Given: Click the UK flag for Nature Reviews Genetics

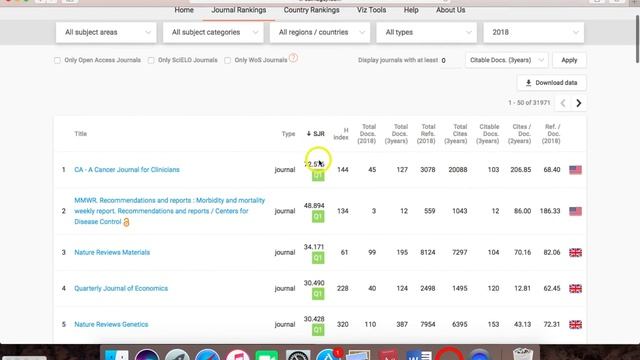Looking at the screenshot, I should pyautogui.click(x=575, y=324).
